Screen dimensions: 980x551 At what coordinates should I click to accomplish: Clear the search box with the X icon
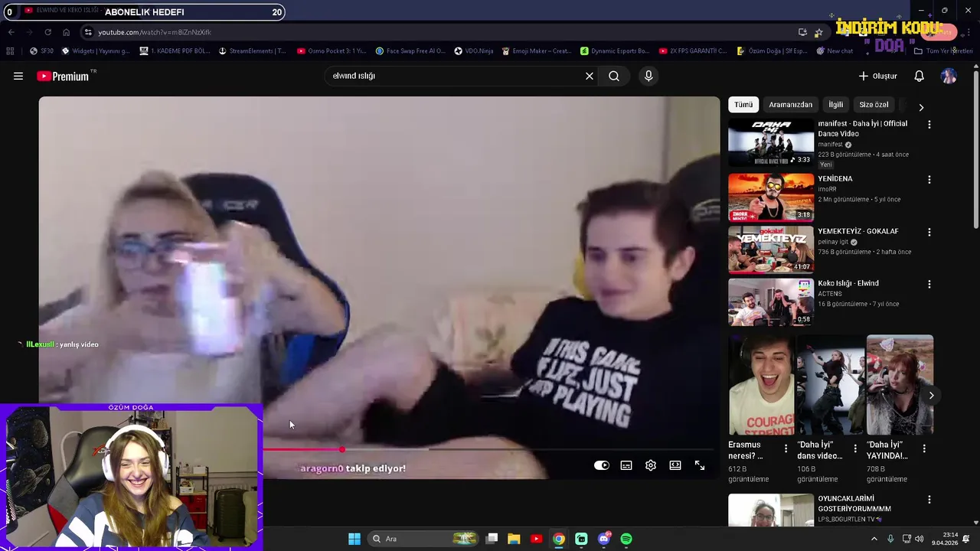click(590, 76)
